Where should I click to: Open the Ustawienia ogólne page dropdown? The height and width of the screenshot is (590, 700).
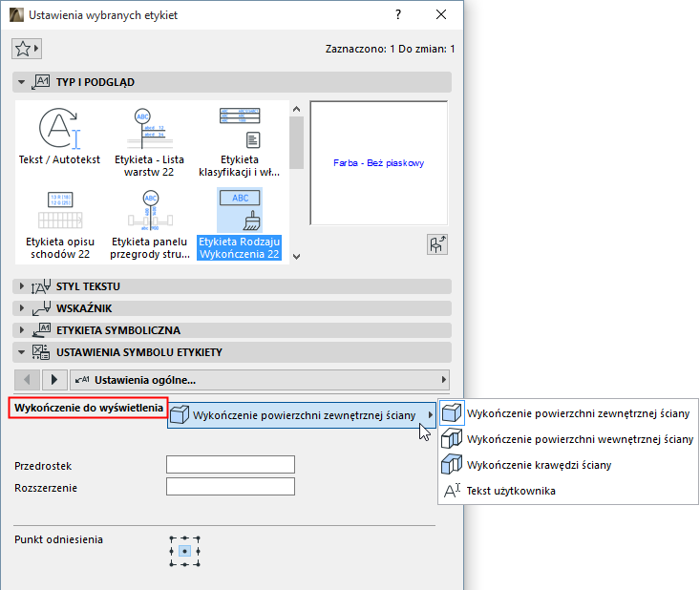(x=260, y=380)
